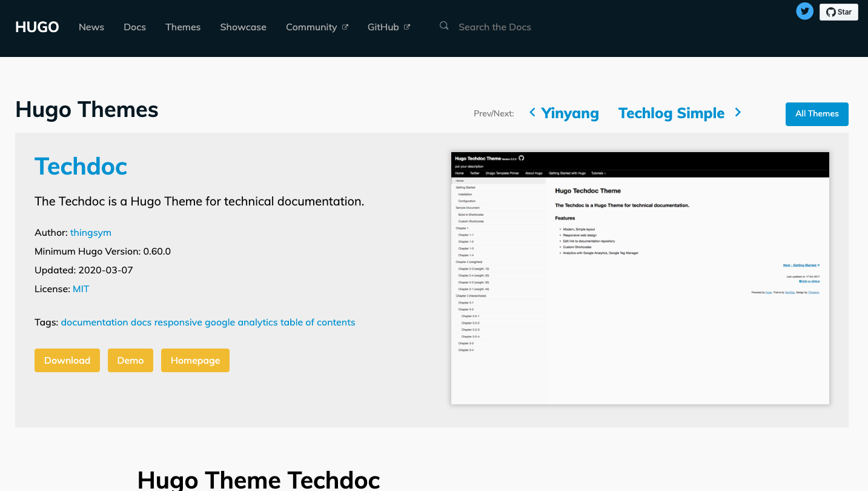Open the News menu item

pos(91,27)
